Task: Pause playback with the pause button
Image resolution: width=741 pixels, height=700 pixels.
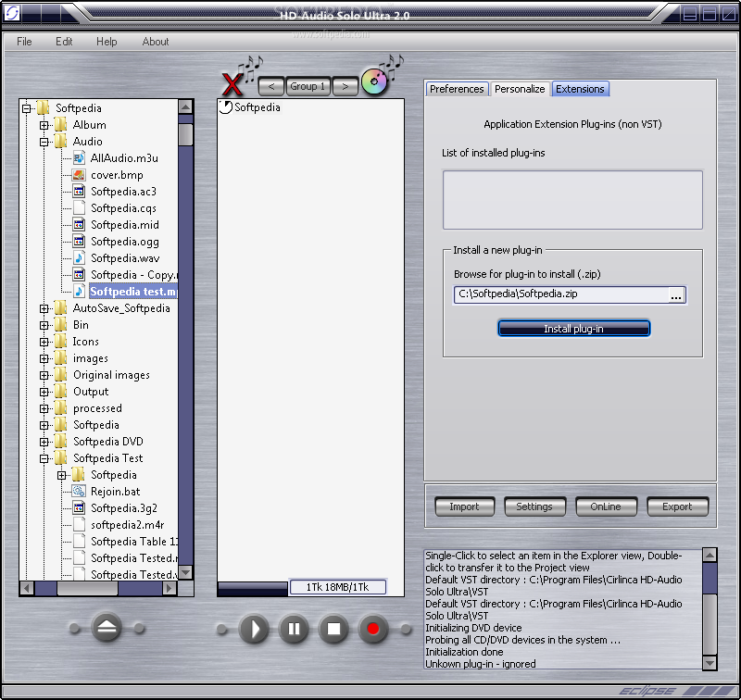Action: [294, 629]
